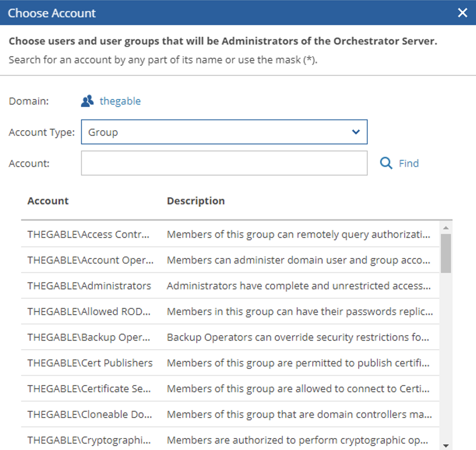Expand the Account Type dropdown
476x450 pixels.
tap(224, 132)
